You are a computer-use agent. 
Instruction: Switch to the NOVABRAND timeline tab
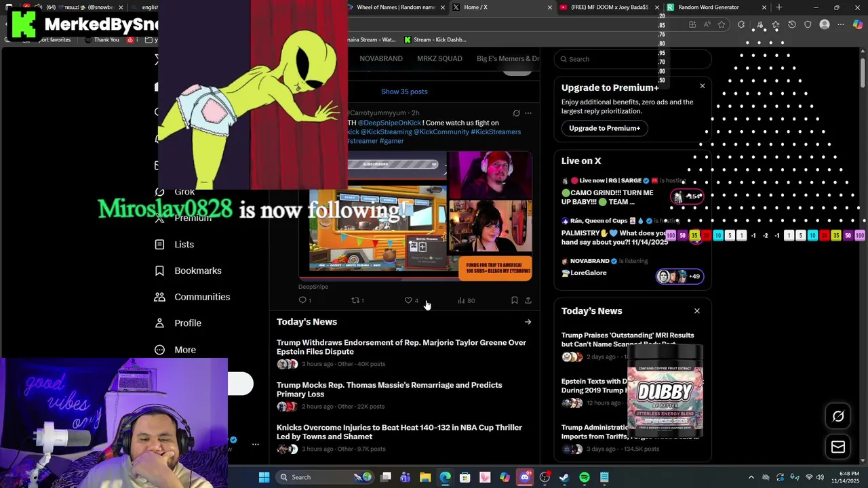click(x=381, y=59)
